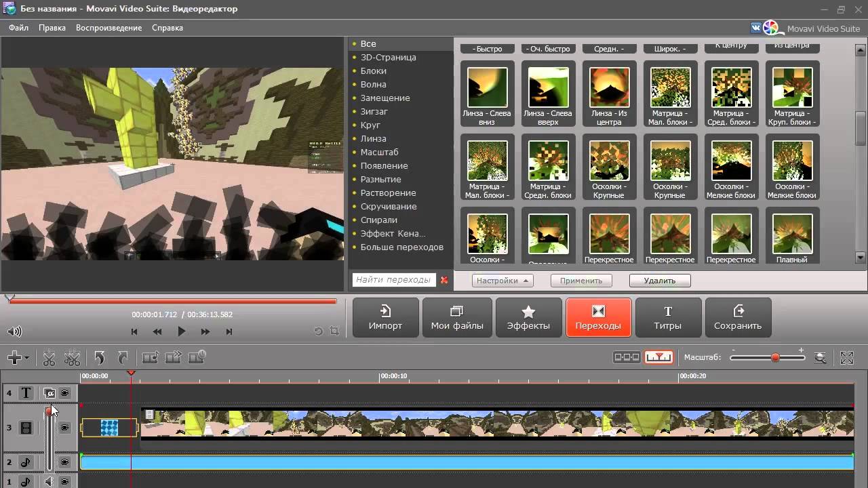Viewport: 868px width, 488px height.
Task: Open the Эффекты tab
Action: coord(528,317)
